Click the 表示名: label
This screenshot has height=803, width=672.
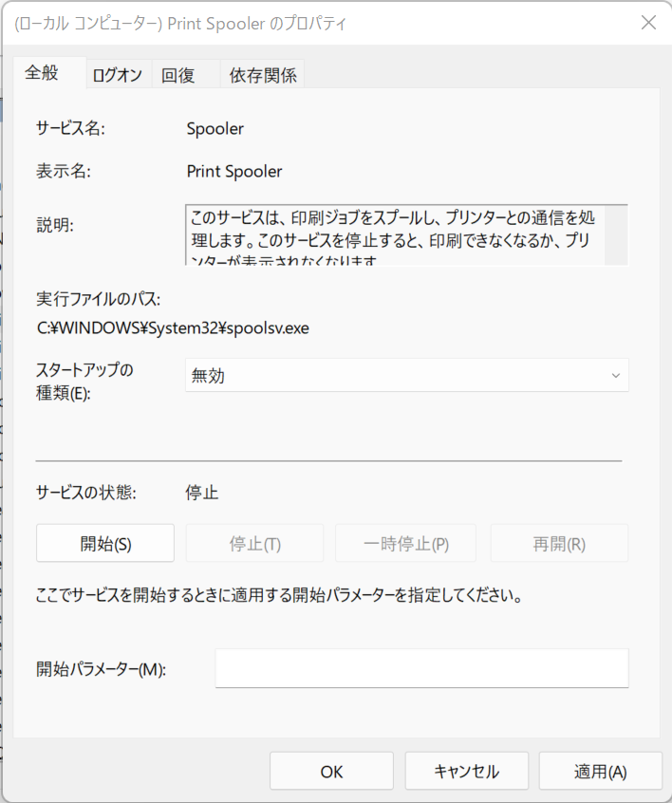(64, 171)
